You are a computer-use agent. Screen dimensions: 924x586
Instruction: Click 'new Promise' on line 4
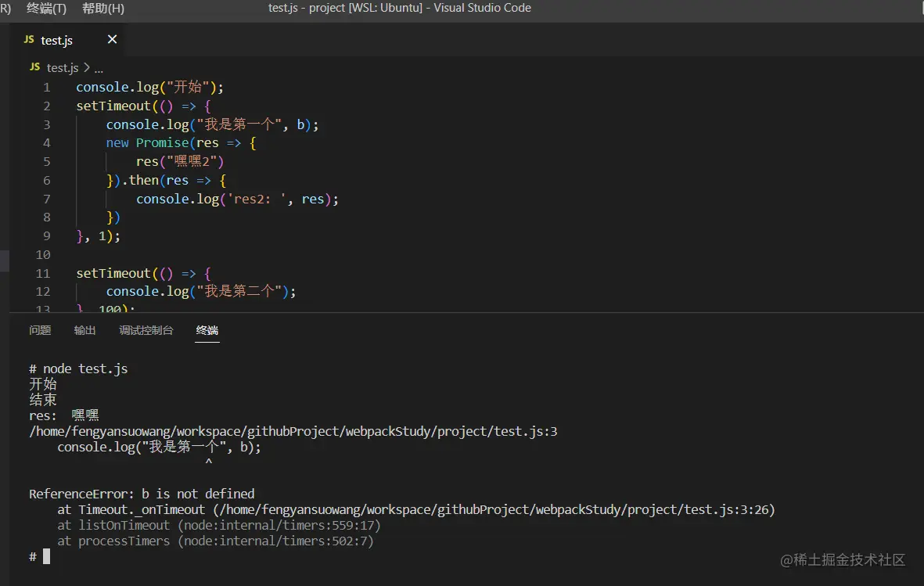pyautogui.click(x=147, y=143)
